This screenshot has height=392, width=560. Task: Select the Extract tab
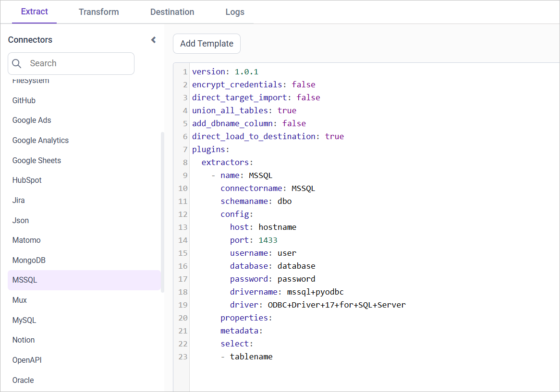34,12
